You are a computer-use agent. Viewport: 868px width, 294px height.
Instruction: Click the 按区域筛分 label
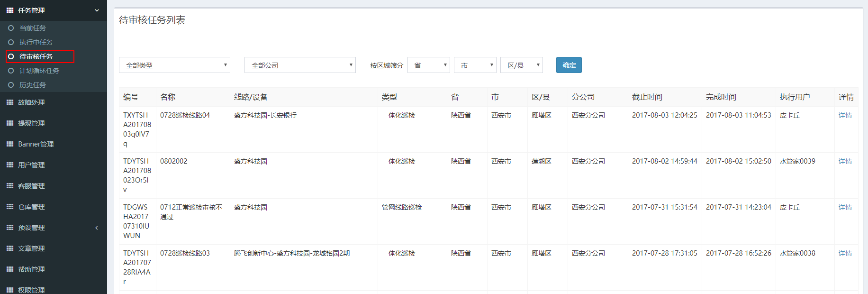pos(387,65)
